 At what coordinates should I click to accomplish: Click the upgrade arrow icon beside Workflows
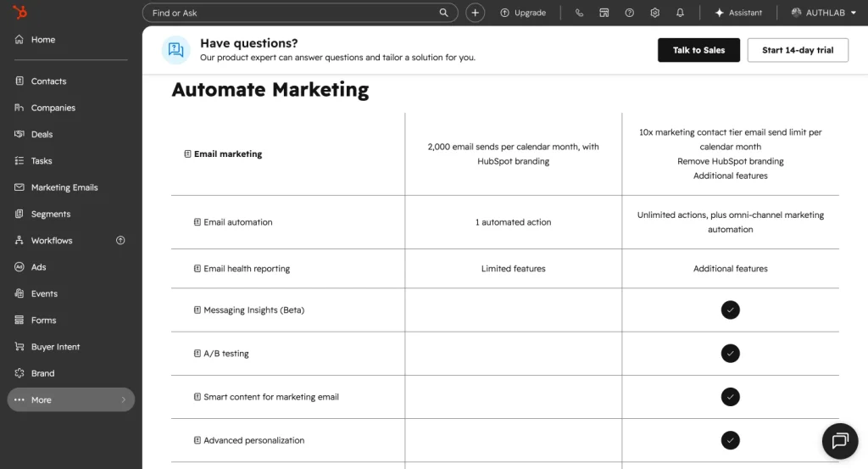[x=120, y=240]
